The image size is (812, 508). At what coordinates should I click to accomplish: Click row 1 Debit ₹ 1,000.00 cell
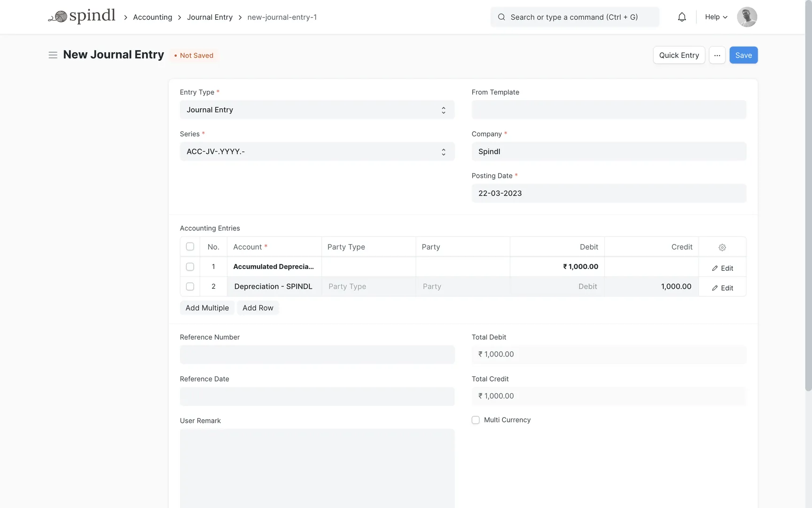pyautogui.click(x=557, y=267)
